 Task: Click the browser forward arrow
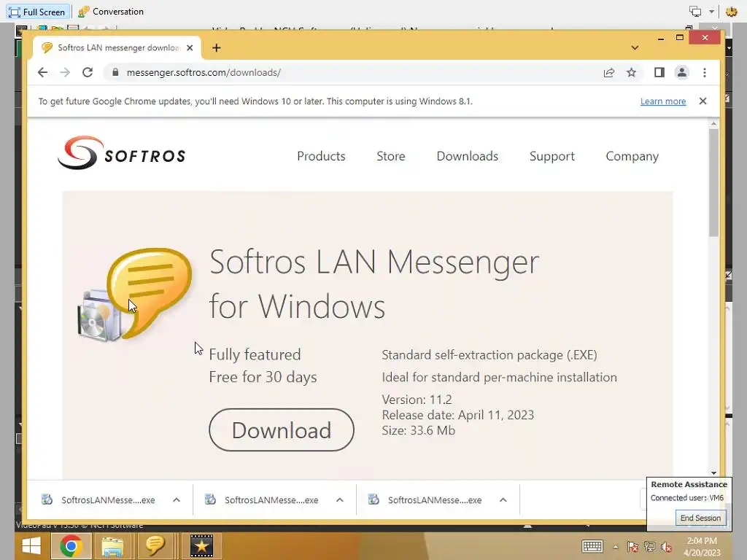65,72
